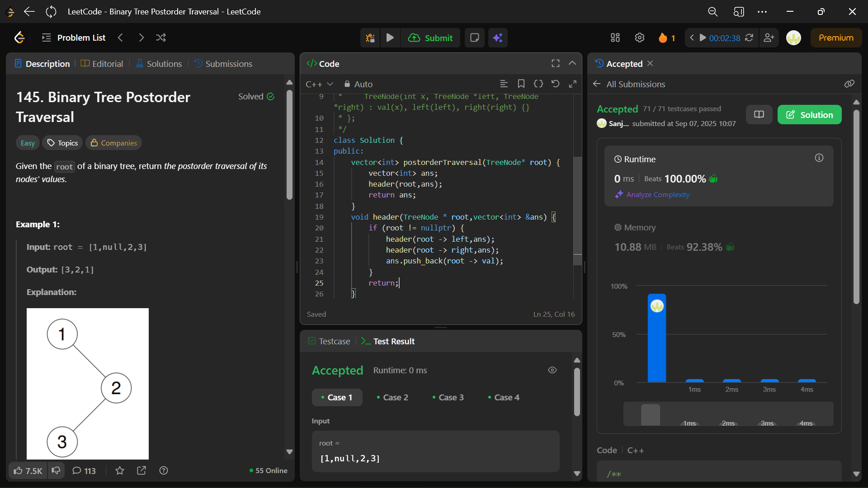Switch to the Editorial tab

point(102,64)
